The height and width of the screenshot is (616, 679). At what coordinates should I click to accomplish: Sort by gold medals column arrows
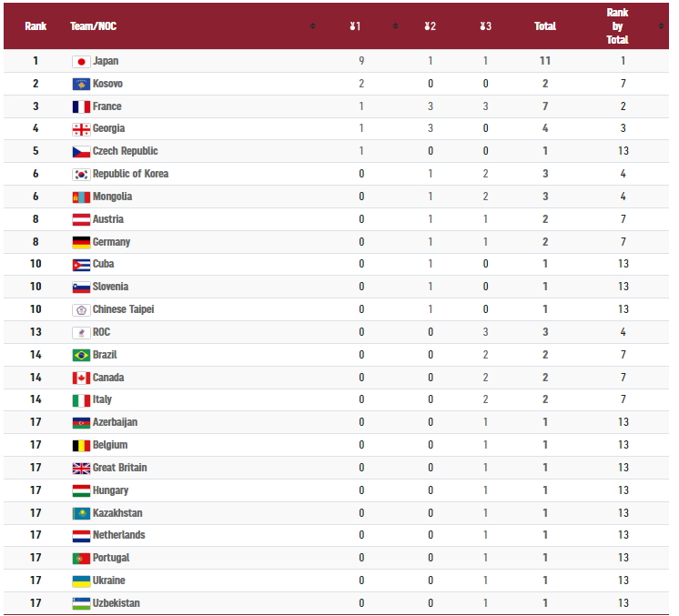coord(395,26)
